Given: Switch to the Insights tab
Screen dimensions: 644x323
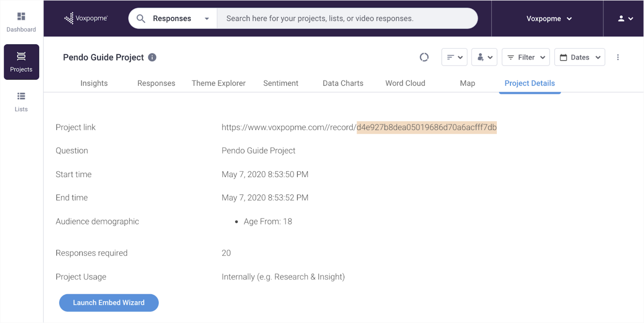Looking at the screenshot, I should 94,83.
